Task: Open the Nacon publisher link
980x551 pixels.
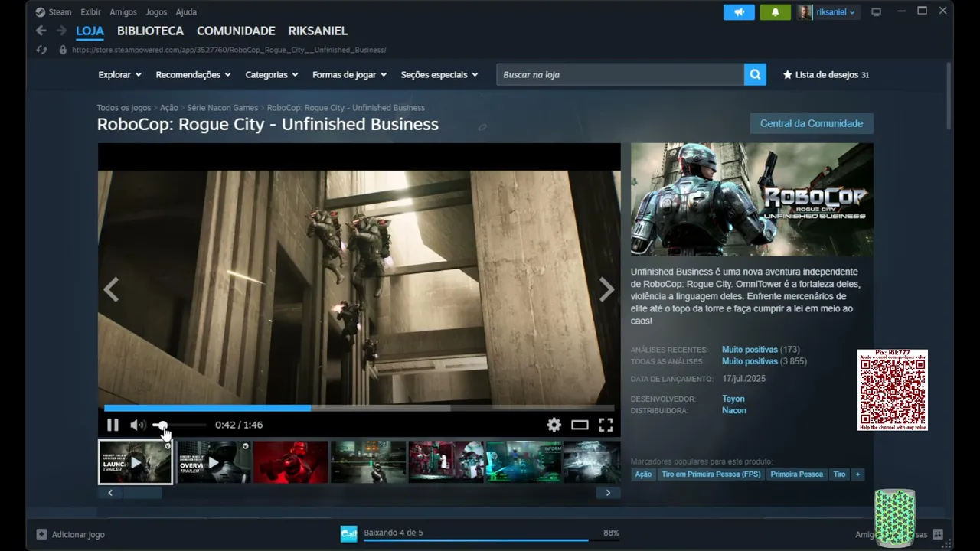Action: coord(733,410)
